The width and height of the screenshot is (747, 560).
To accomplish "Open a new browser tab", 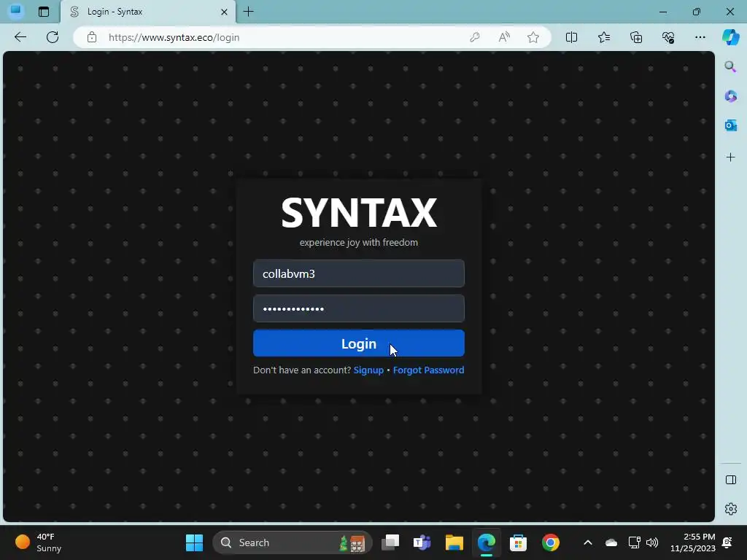I will (248, 12).
